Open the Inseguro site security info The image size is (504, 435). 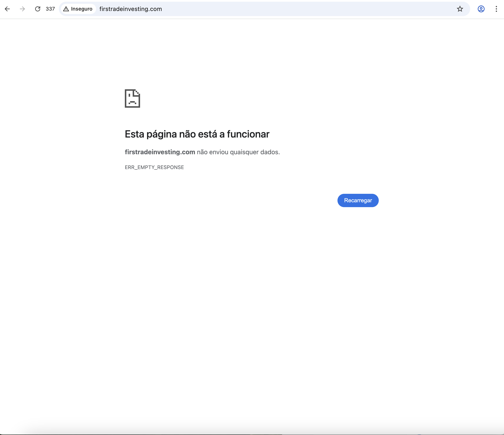tap(78, 9)
